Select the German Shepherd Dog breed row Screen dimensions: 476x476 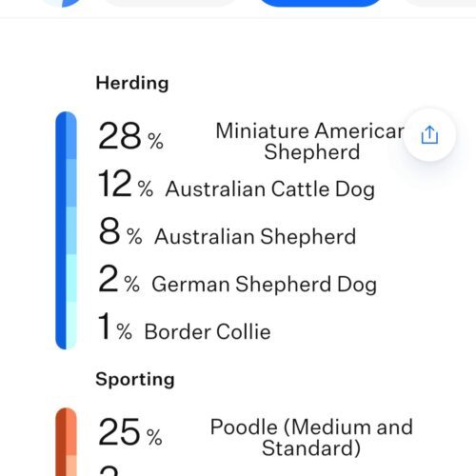coord(237,280)
